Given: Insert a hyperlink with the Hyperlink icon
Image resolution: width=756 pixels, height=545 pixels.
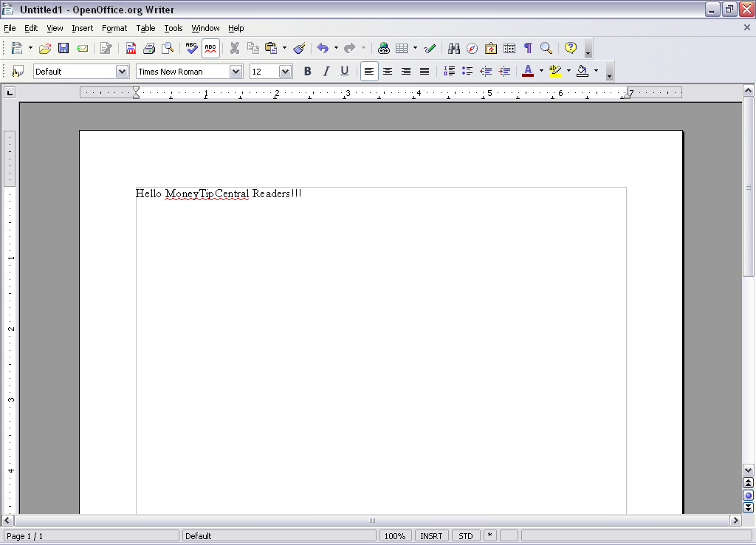Looking at the screenshot, I should (x=384, y=48).
